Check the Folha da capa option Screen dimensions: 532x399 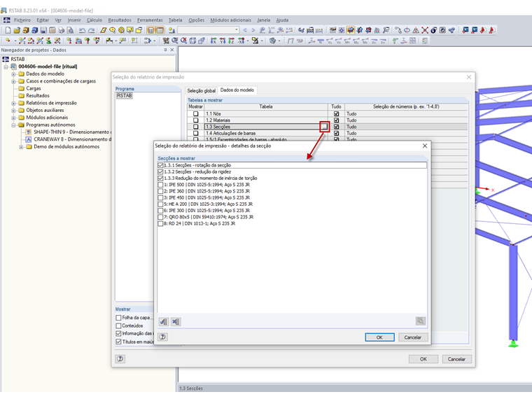[118, 318]
